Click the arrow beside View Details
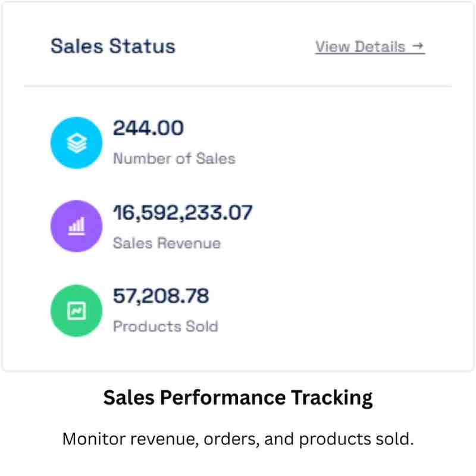476x476 pixels. 418,46
